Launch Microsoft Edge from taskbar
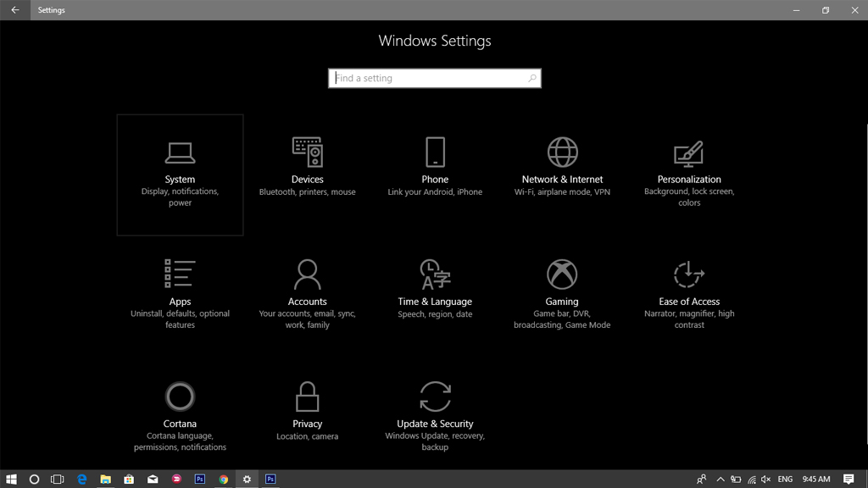This screenshot has height=488, width=868. 82,480
